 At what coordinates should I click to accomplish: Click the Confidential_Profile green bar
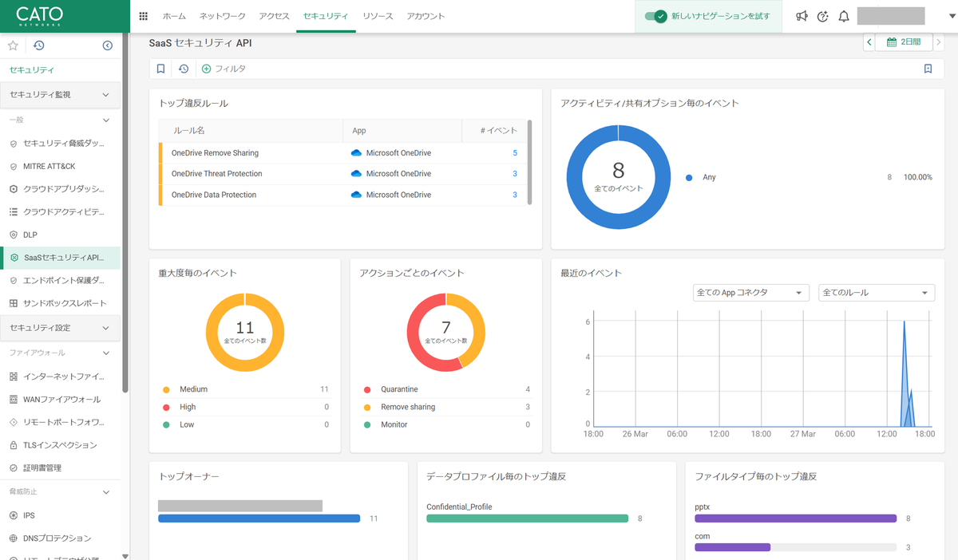[x=528, y=519]
